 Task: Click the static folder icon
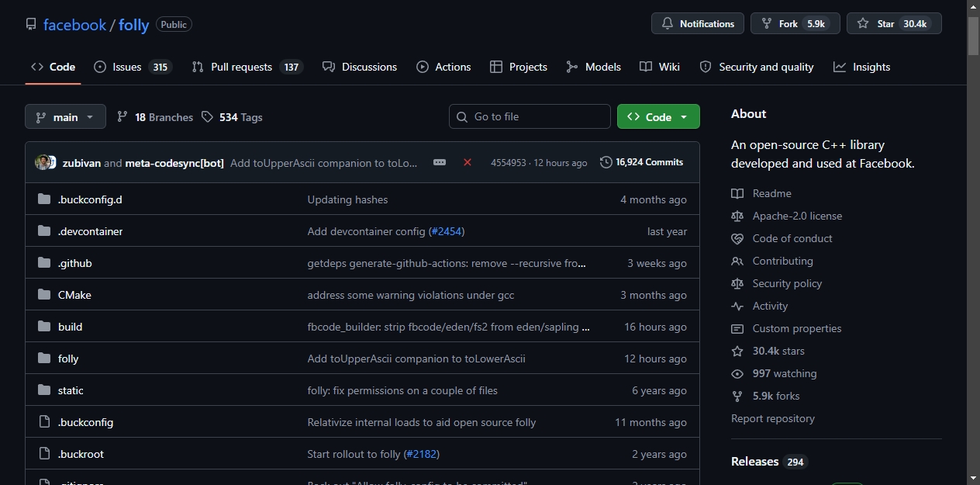pos(44,390)
